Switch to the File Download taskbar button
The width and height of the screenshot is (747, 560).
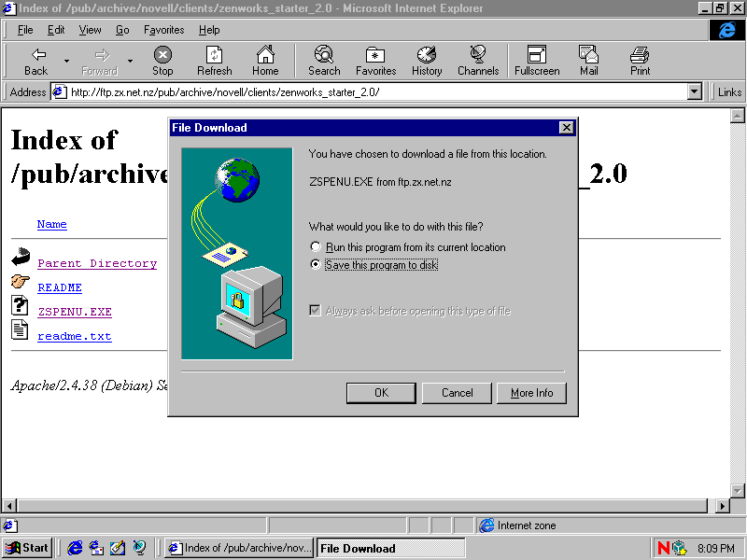click(390, 548)
